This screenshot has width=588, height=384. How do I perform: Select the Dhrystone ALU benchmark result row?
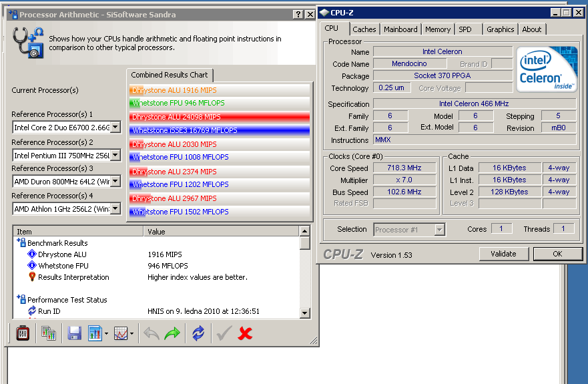pos(62,254)
